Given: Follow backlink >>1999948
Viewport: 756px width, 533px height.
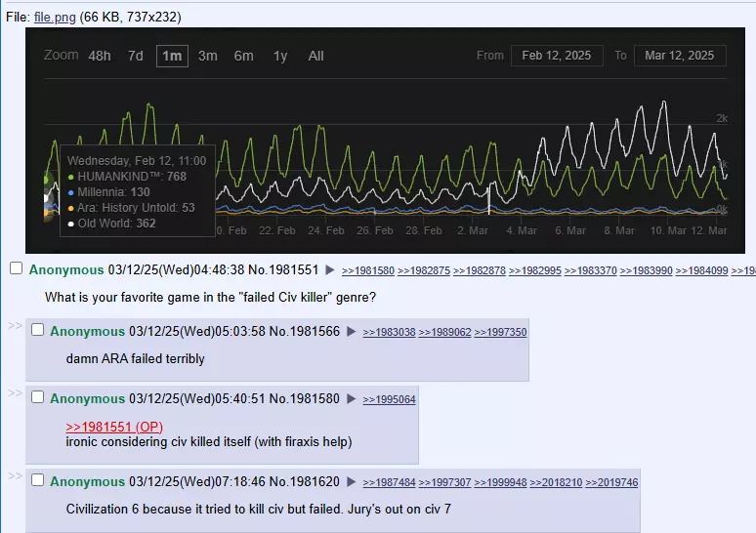Looking at the screenshot, I should pos(500,483).
